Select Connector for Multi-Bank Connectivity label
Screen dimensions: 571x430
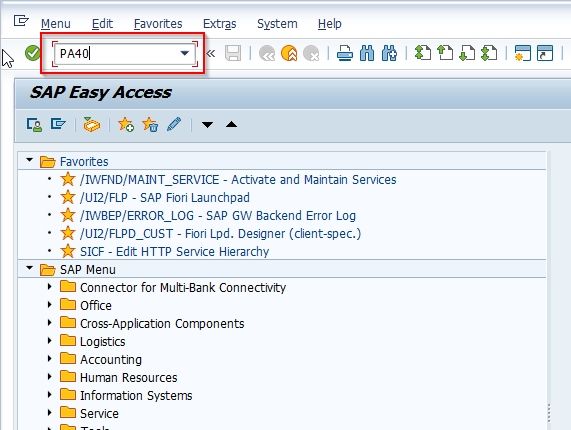(183, 288)
